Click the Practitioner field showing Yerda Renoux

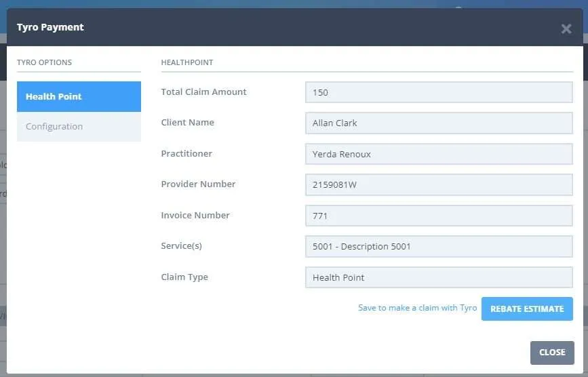coord(439,154)
